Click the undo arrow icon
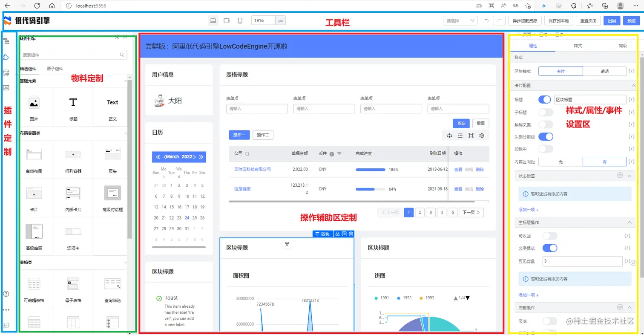644x335 pixels. [486, 20]
